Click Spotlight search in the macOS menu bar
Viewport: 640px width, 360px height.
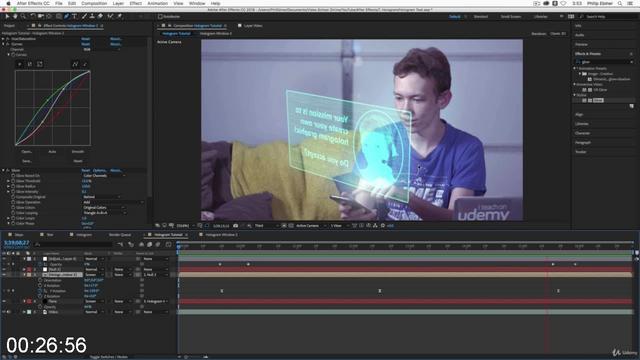pyautogui.click(x=620, y=3)
